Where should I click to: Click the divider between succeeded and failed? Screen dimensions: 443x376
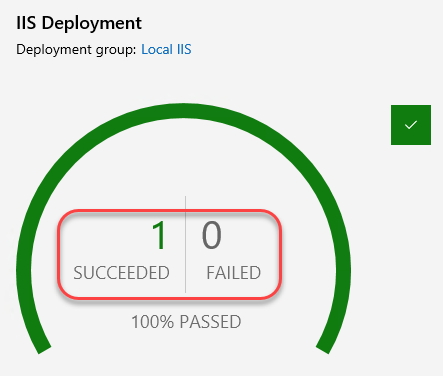pyautogui.click(x=185, y=245)
